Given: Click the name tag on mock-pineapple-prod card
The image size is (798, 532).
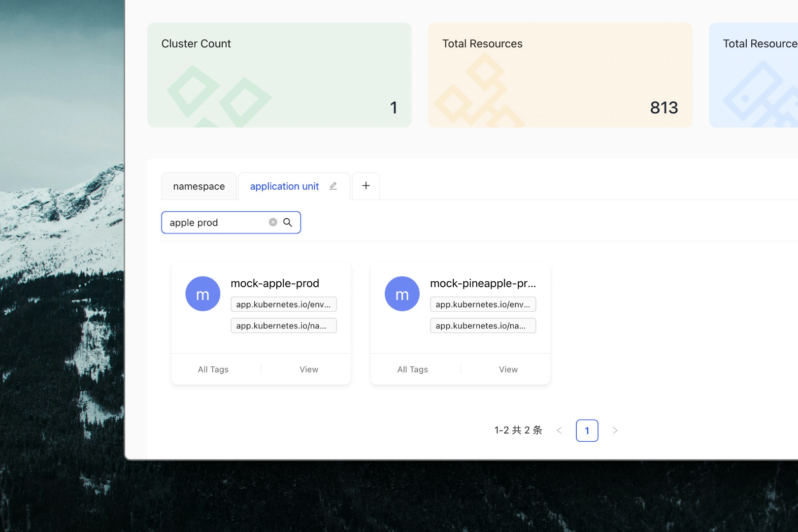Looking at the screenshot, I should click(x=483, y=326).
